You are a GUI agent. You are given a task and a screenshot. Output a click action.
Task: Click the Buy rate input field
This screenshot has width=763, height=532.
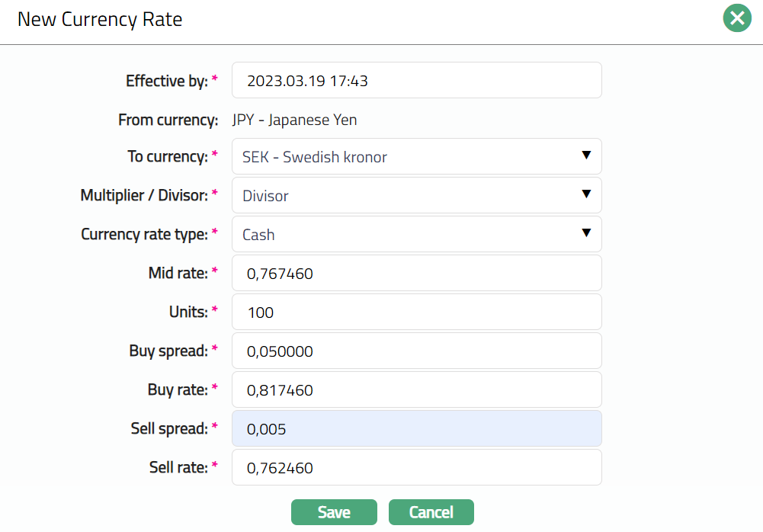(416, 390)
